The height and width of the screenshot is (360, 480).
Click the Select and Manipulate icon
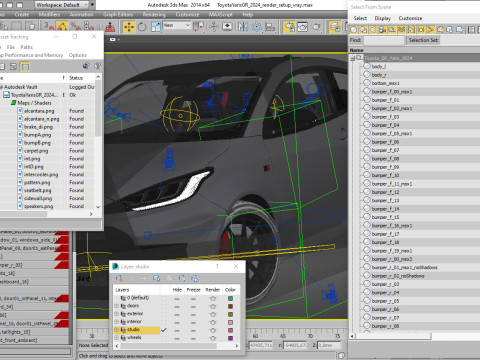tap(214, 27)
